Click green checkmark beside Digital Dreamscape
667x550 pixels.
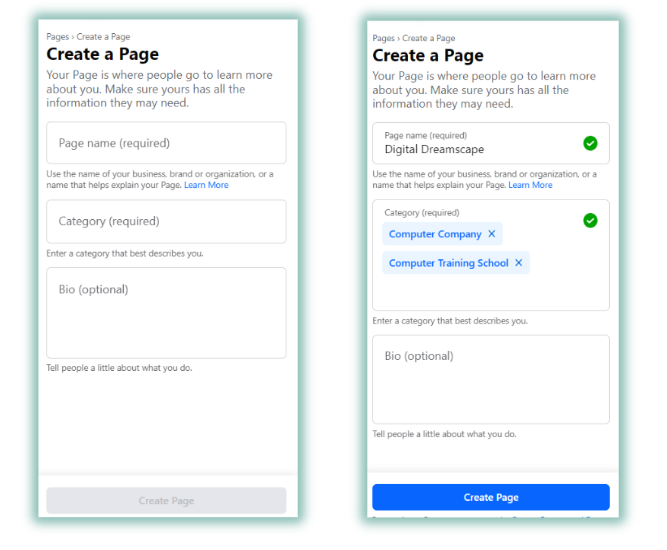click(x=590, y=143)
